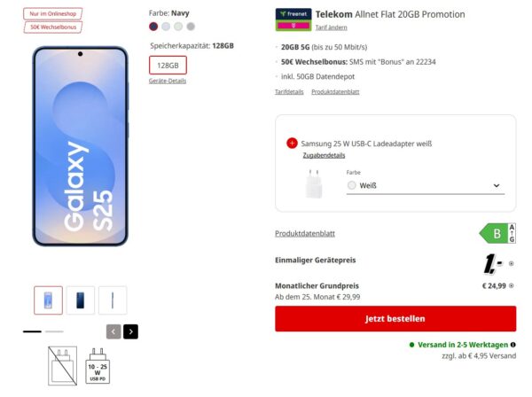The width and height of the screenshot is (532, 397).
Task: Select the phone back view thumbnail
Action: tap(81, 300)
